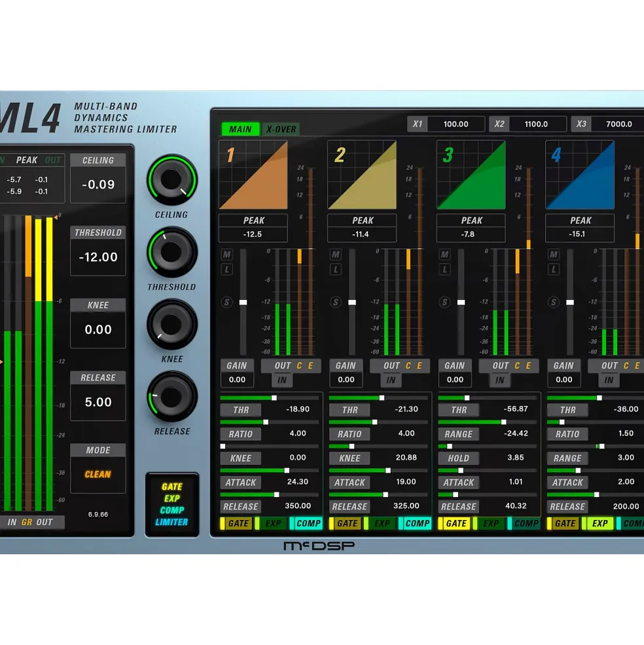The image size is (644, 645).
Task: Select OUT meter mode on band 2
Action: pyautogui.click(x=391, y=365)
